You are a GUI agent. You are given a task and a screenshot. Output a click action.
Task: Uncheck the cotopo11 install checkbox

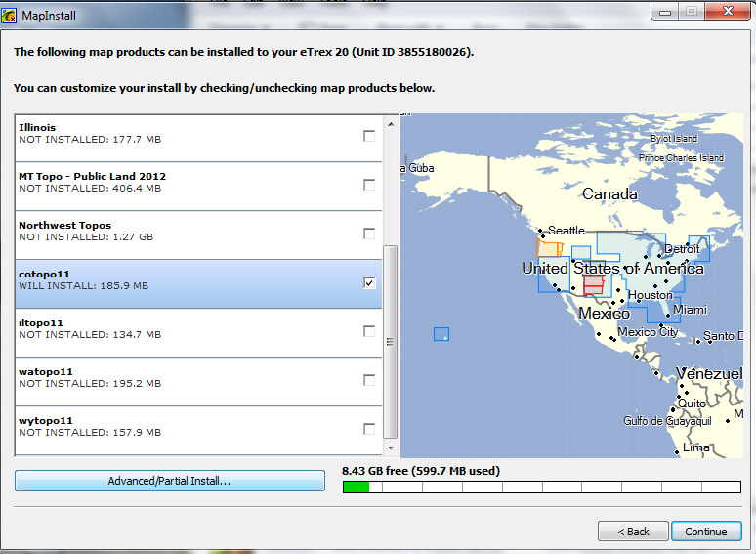[x=369, y=283]
